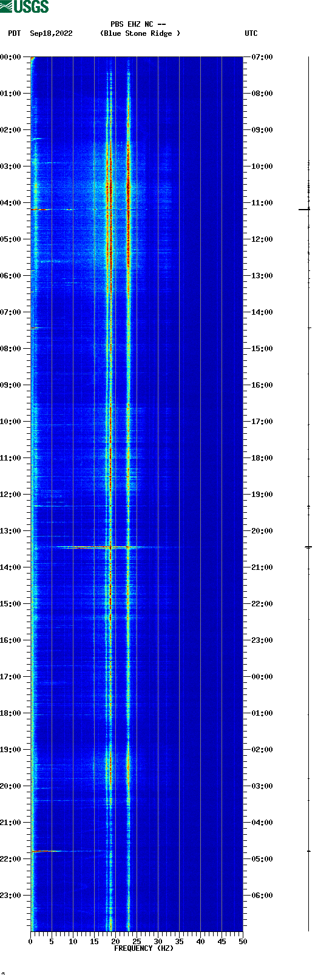Image resolution: width=335 pixels, height=980 pixels.
Task: Click the FREQUENCY (HZ) axis label
Action: (x=144, y=948)
